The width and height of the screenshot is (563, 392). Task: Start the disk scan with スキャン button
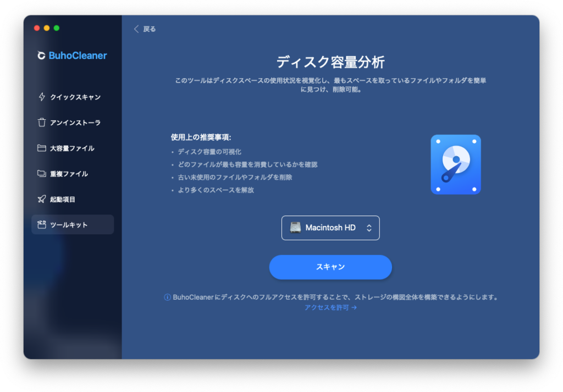point(330,267)
